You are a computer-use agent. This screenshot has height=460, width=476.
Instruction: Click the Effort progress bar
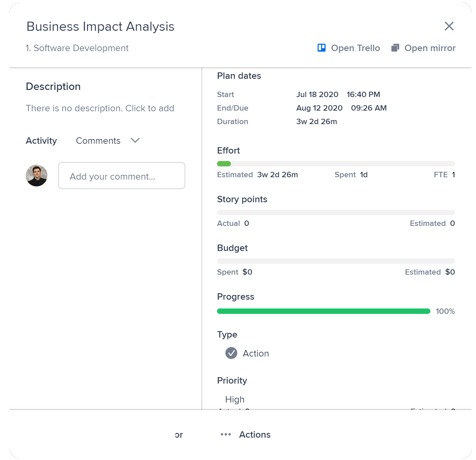point(336,164)
